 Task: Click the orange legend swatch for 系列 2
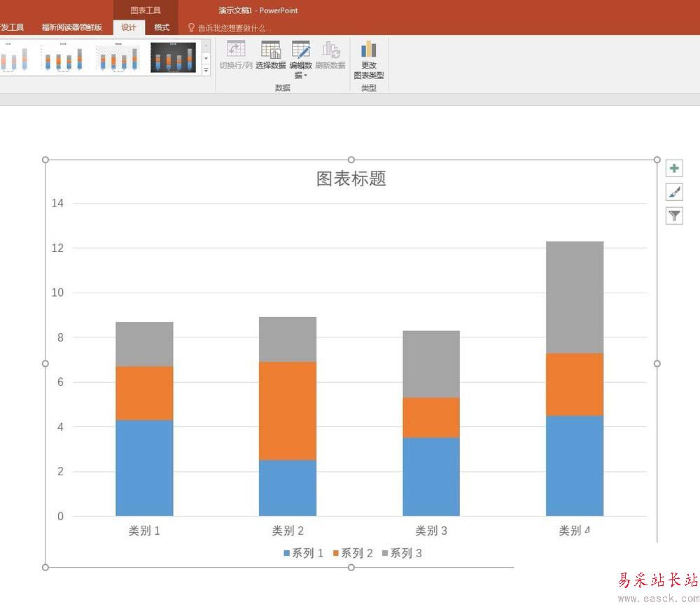pos(336,553)
